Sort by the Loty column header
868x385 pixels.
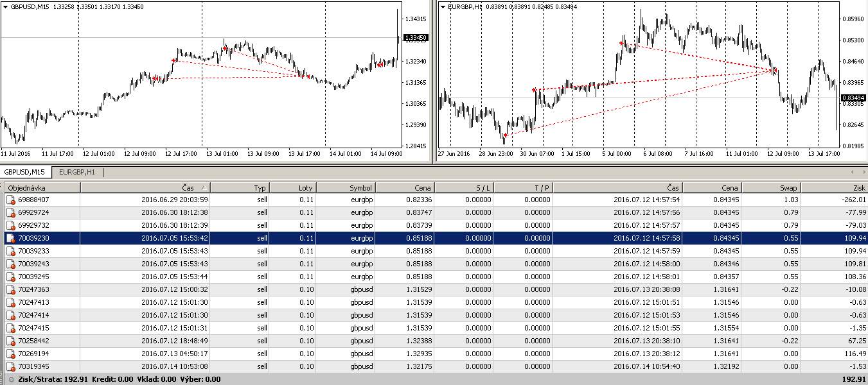[293, 187]
